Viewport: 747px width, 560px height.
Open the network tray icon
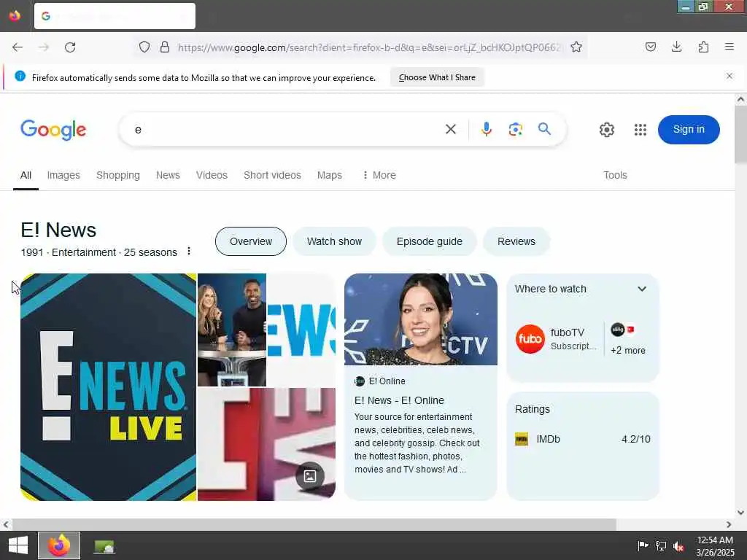661,545
